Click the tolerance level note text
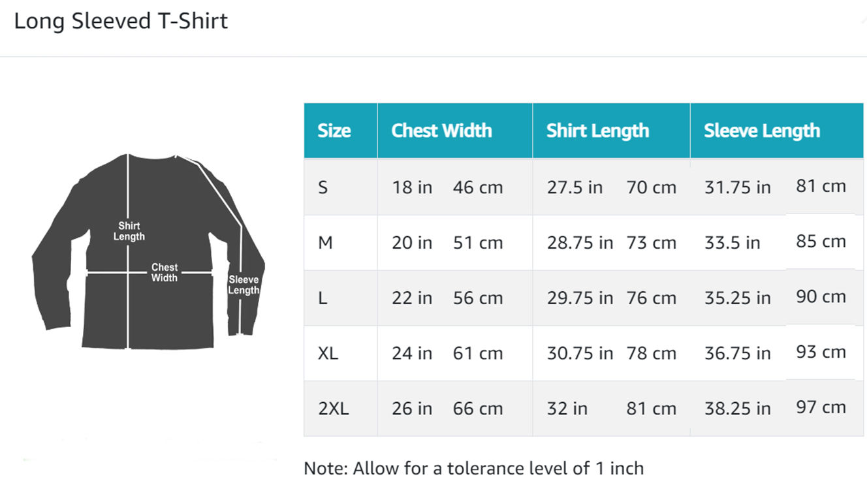This screenshot has height=504, width=867. click(473, 468)
